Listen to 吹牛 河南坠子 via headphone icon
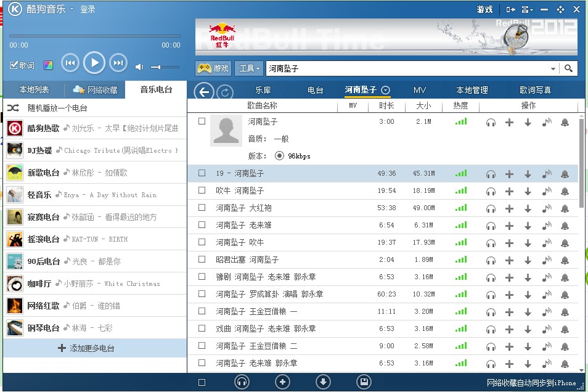The height and width of the screenshot is (392, 588). point(491,191)
